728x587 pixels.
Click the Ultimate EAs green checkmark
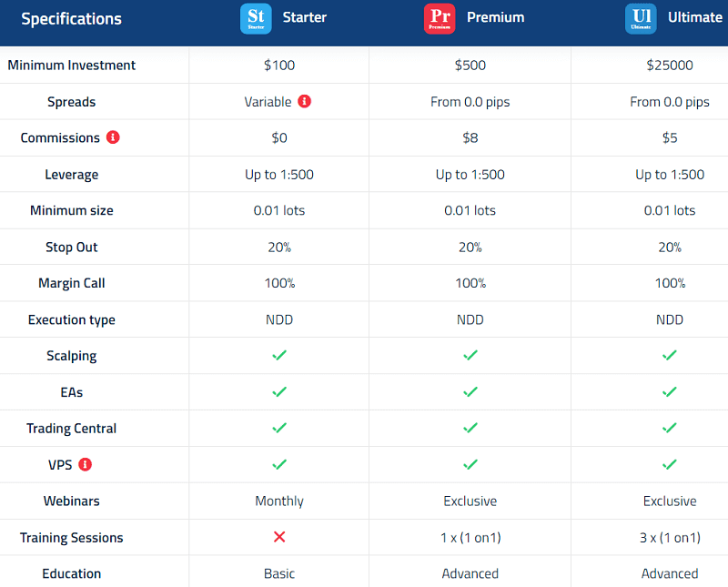[670, 392]
